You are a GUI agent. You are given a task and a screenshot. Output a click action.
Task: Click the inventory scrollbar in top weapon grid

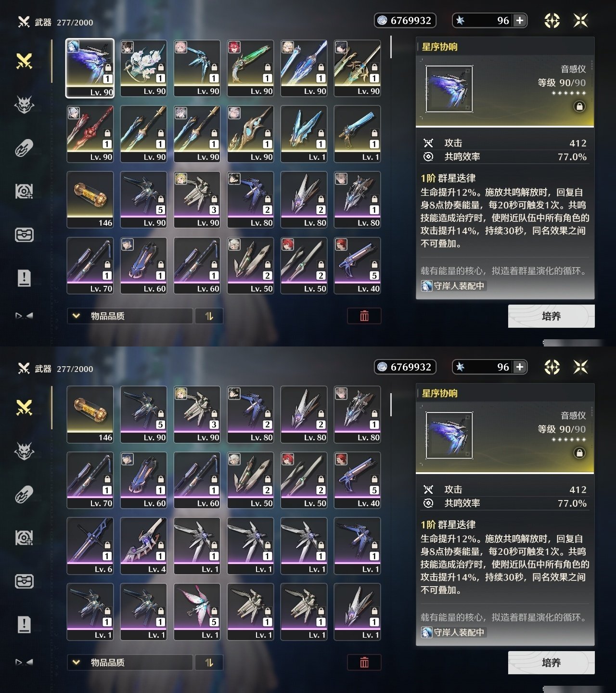tap(391, 47)
